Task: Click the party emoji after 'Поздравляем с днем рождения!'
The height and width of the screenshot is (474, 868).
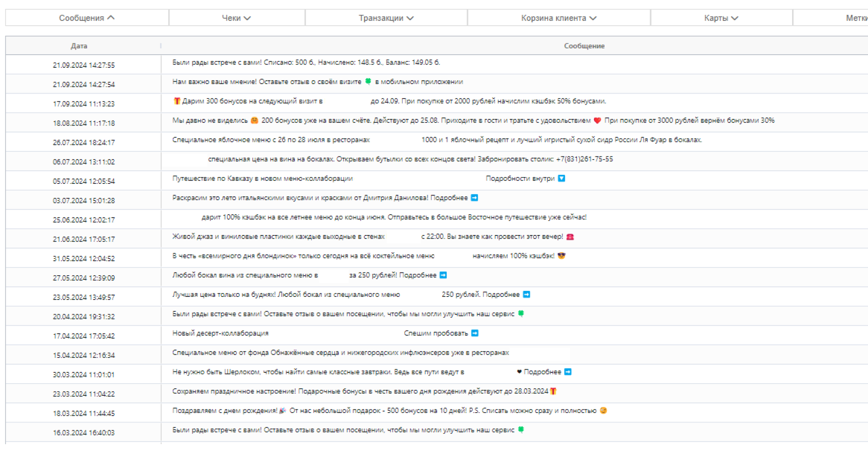Action: coord(283,411)
